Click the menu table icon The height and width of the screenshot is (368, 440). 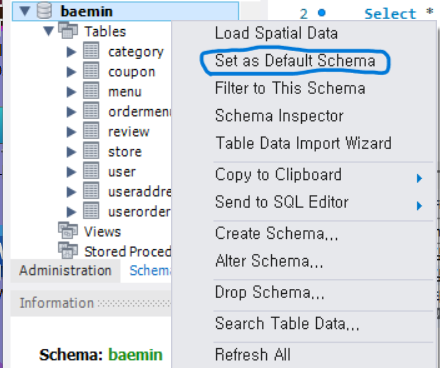tap(91, 91)
